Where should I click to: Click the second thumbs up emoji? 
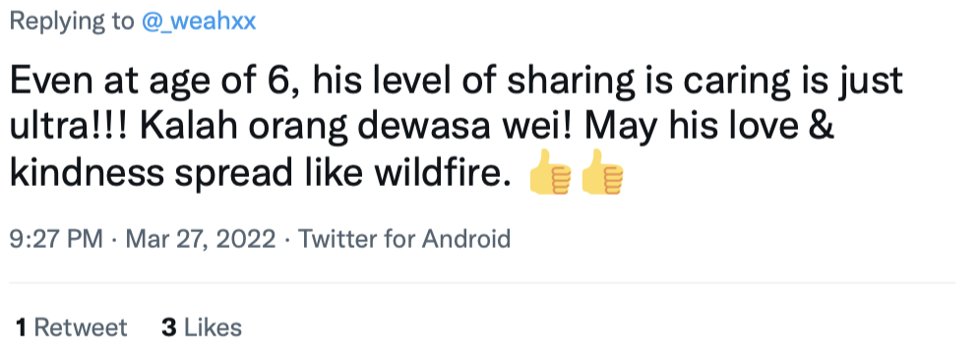point(602,172)
